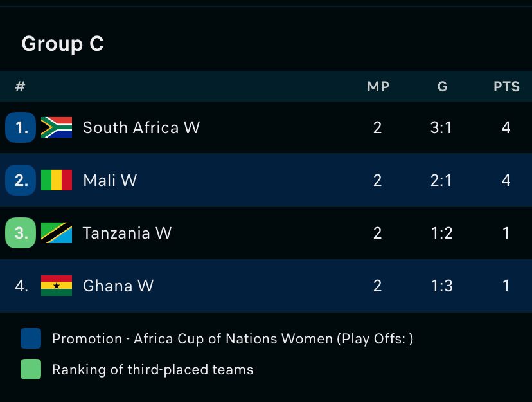Select the Tanzania W team name
The width and height of the screenshot is (532, 402).
[x=127, y=233]
